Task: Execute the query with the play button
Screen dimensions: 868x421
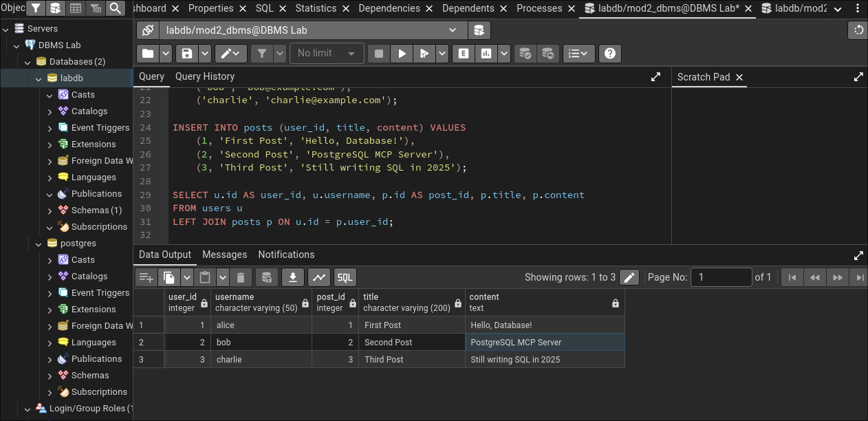Action: (402, 54)
